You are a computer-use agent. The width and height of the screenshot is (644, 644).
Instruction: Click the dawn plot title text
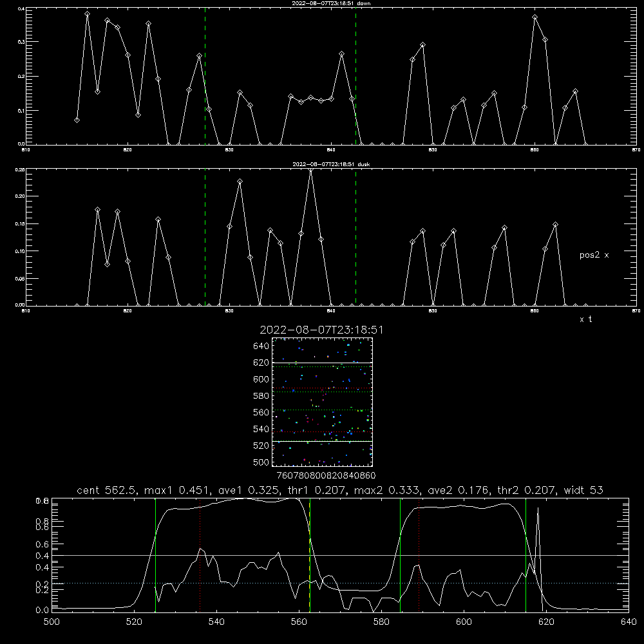coord(331,3)
